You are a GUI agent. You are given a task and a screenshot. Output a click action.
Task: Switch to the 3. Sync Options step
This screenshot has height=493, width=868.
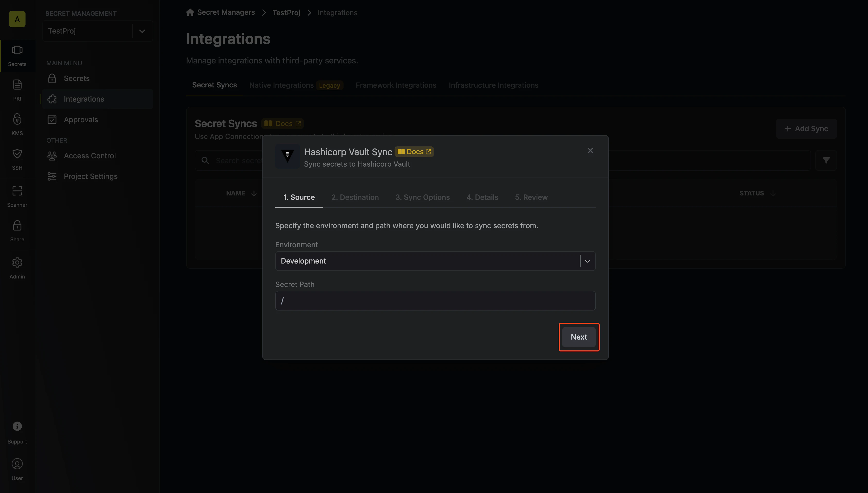(x=422, y=197)
